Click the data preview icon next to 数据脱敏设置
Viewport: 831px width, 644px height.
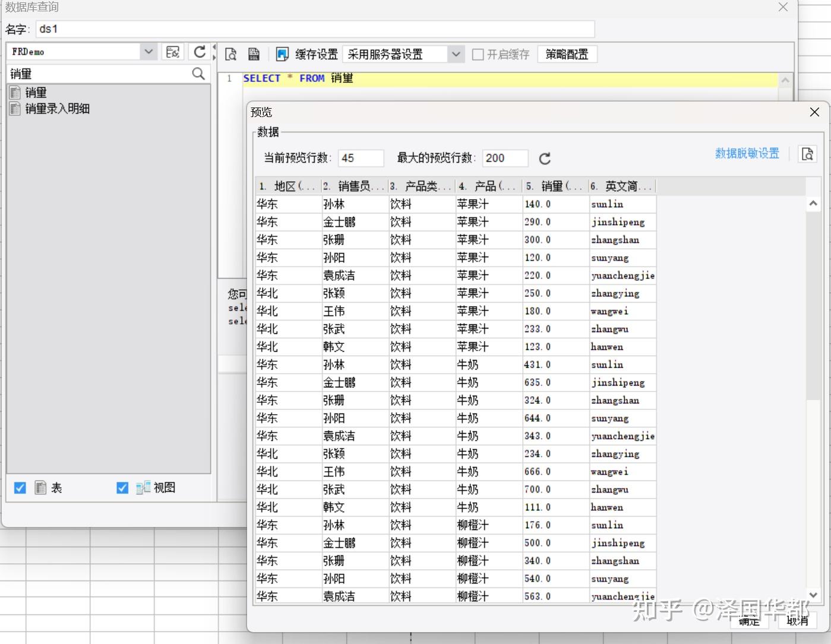807,153
